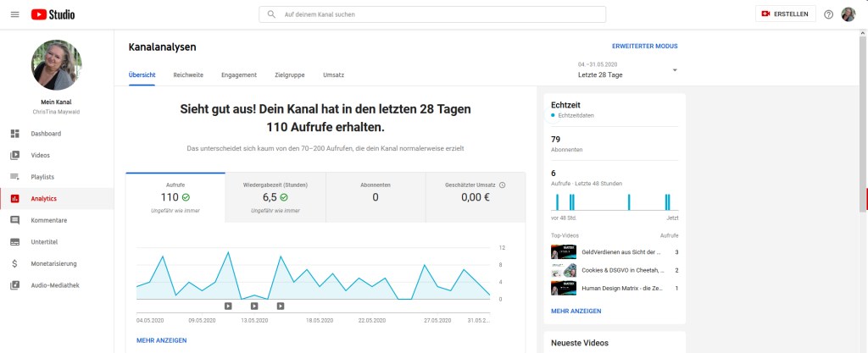Select the Wiedergabezeit (Stunden) metric card
The height and width of the screenshot is (353, 868).
[x=275, y=197]
